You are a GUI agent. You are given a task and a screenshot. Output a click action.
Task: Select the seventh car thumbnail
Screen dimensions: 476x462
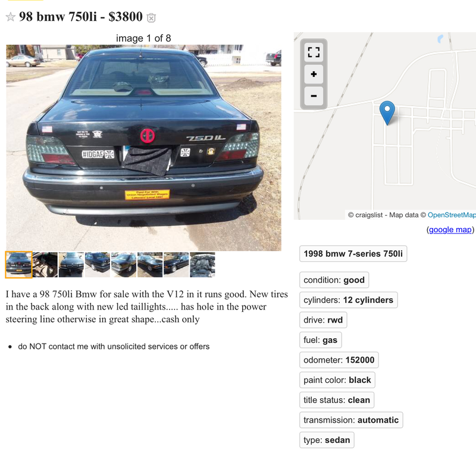point(176,264)
